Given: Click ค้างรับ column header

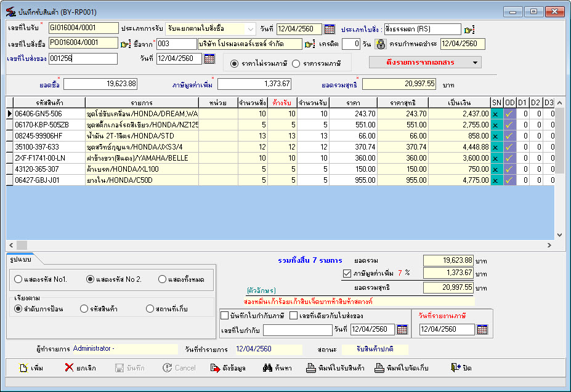Looking at the screenshot, I should [x=282, y=103].
